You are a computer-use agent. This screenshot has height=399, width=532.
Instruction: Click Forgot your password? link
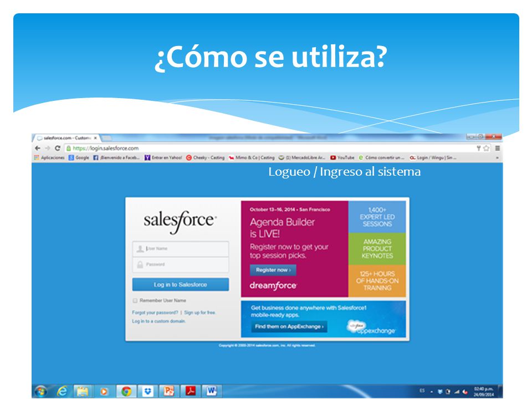tap(155, 313)
